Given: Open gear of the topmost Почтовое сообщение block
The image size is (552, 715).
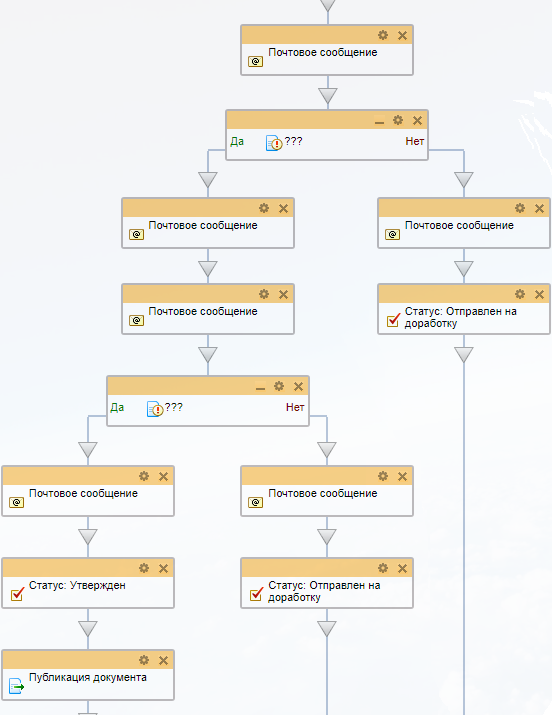Looking at the screenshot, I should tap(383, 35).
